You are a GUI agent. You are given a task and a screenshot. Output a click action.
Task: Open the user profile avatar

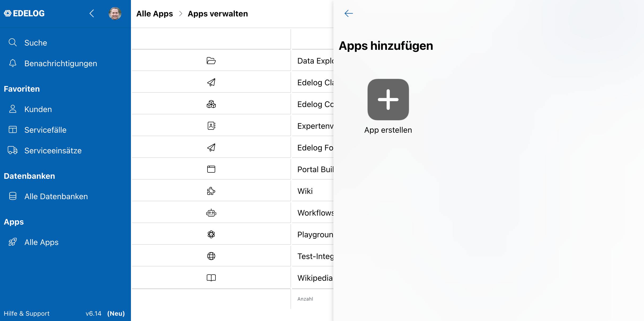[115, 14]
